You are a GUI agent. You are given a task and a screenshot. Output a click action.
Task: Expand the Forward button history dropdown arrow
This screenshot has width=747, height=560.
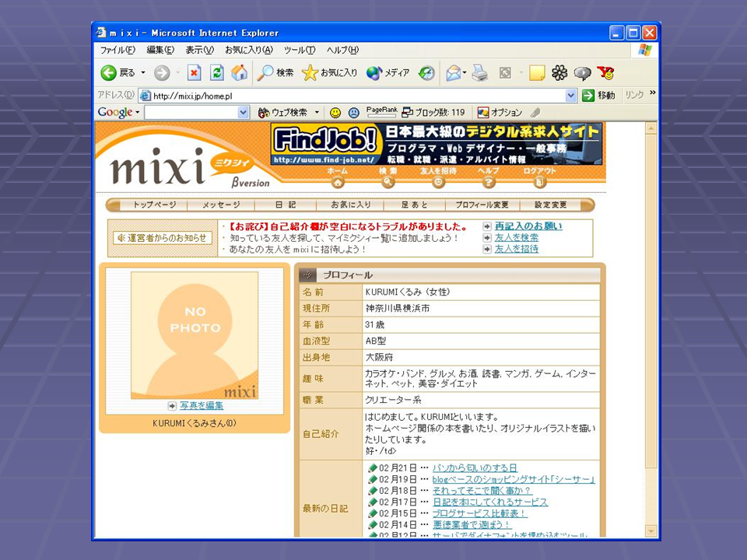177,73
